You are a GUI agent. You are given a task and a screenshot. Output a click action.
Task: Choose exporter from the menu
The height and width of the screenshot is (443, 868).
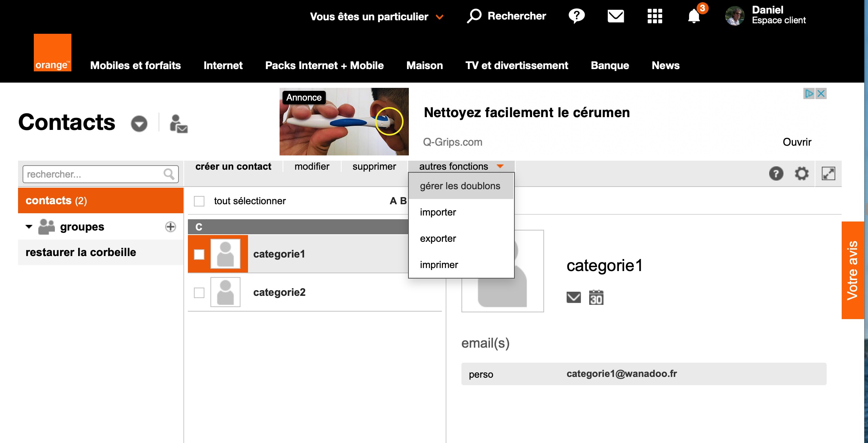438,239
